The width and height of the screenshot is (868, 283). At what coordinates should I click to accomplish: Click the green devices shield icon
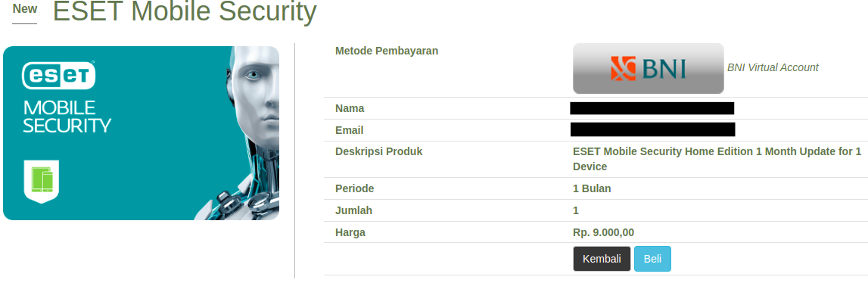click(x=42, y=182)
